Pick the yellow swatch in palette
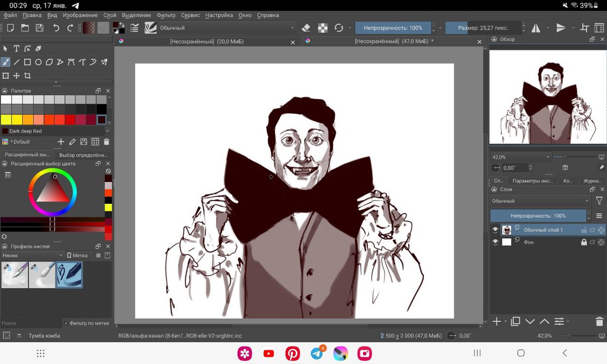Screen dimensions: 607x364 tap(6, 120)
